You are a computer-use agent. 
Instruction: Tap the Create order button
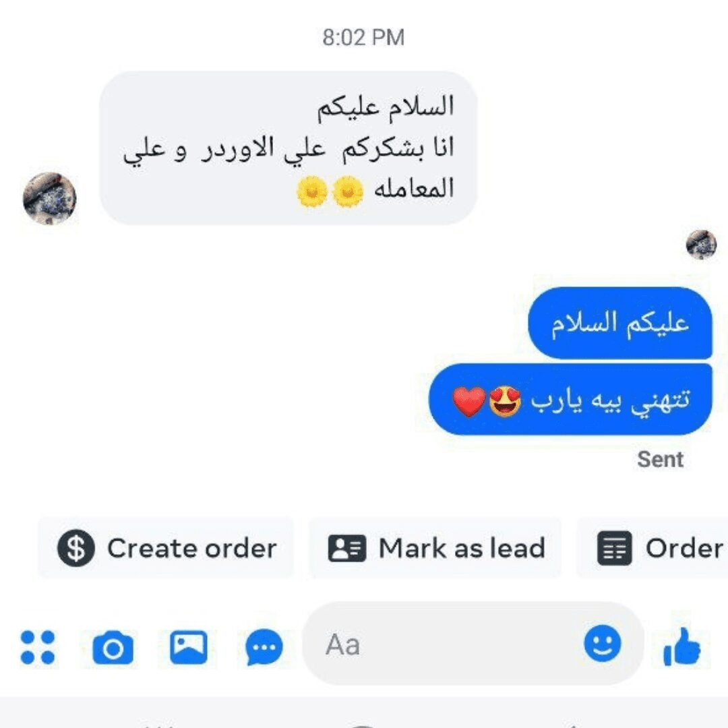click(x=166, y=548)
